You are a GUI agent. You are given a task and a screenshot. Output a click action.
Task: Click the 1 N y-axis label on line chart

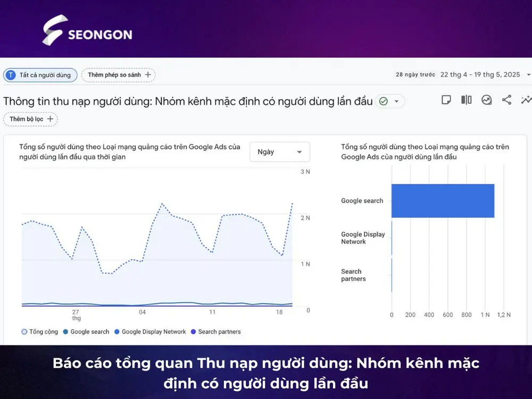305,264
